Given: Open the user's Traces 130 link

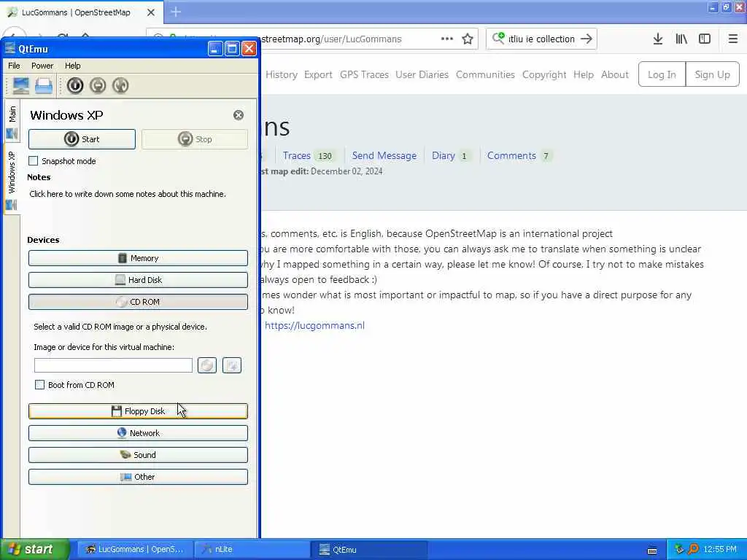Looking at the screenshot, I should click(x=308, y=156).
